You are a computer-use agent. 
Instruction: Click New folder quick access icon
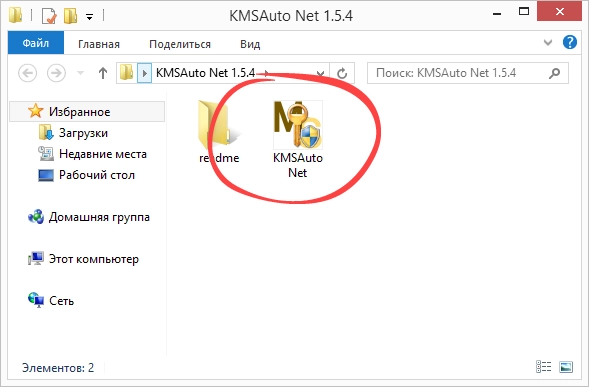[x=70, y=16]
